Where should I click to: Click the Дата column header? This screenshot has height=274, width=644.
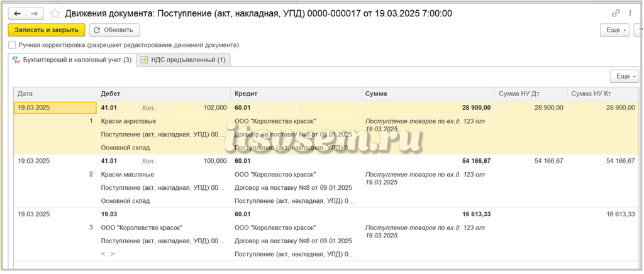[x=55, y=94]
